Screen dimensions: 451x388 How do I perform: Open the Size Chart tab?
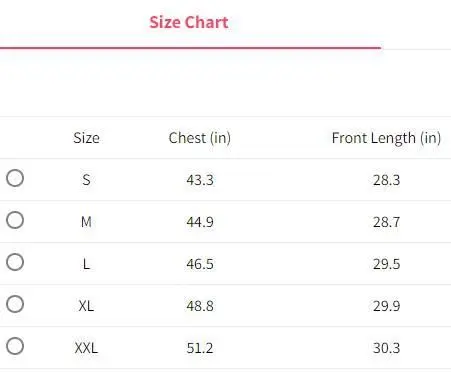[x=189, y=22]
